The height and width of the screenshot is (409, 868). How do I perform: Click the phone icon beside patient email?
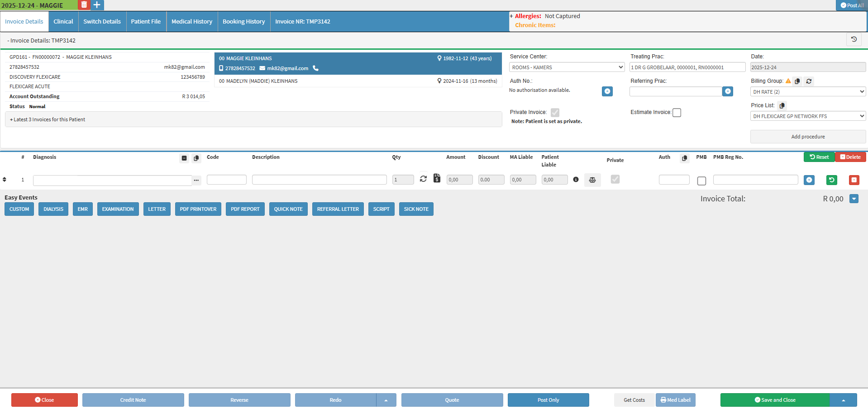[x=316, y=68]
